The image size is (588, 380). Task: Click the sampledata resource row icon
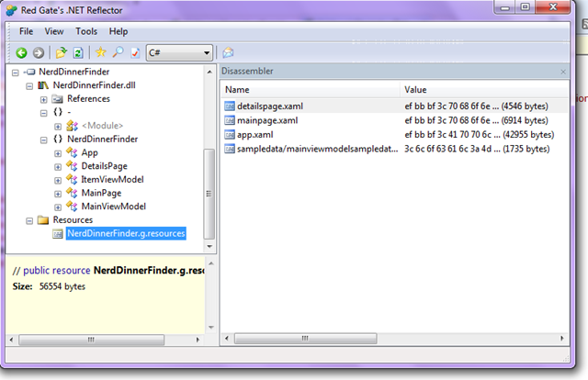[x=230, y=149]
